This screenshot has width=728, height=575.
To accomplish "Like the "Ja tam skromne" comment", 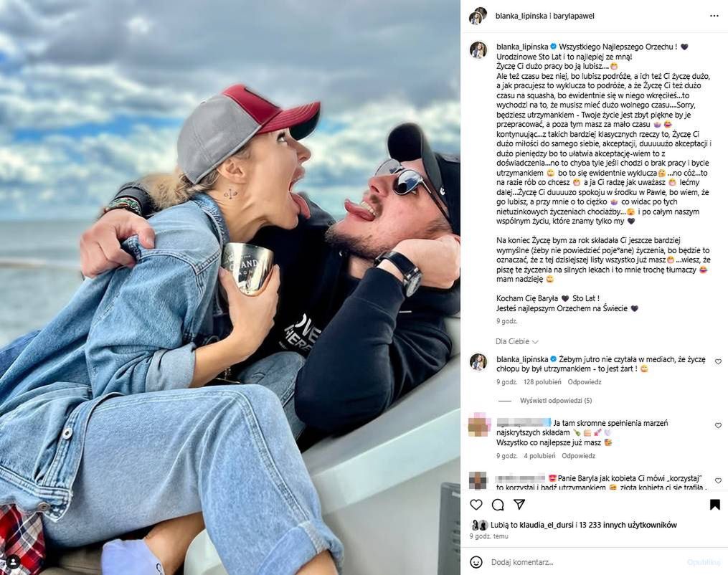I will pos(718,425).
